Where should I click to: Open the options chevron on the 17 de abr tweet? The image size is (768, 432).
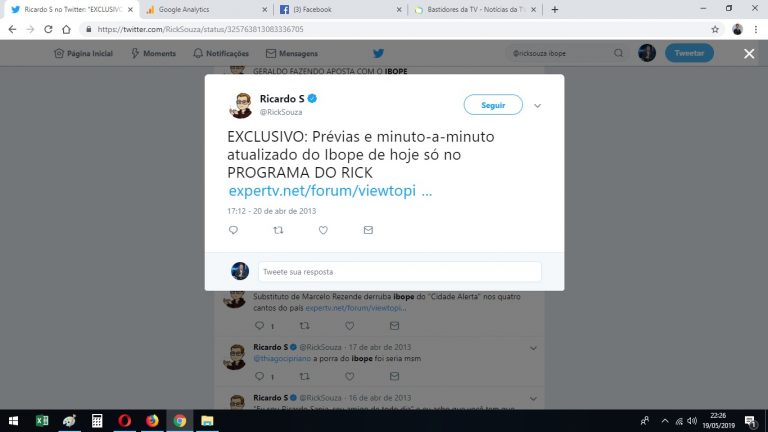point(533,348)
